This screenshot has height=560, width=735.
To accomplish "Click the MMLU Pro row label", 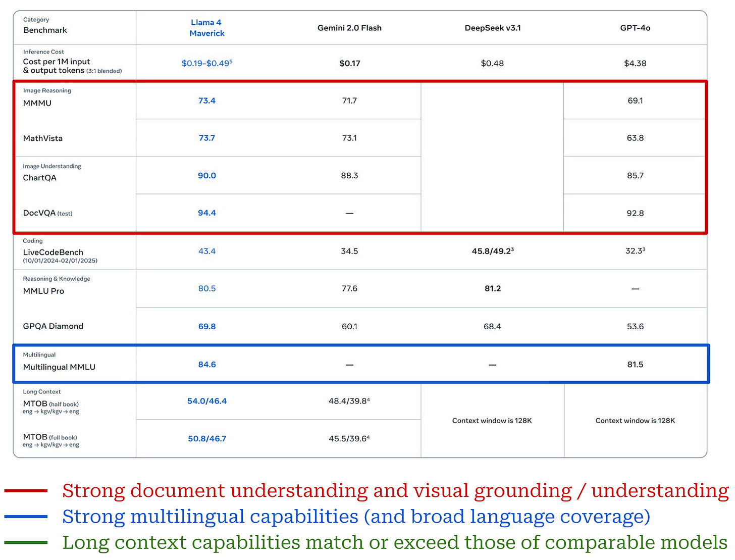I will click(43, 291).
